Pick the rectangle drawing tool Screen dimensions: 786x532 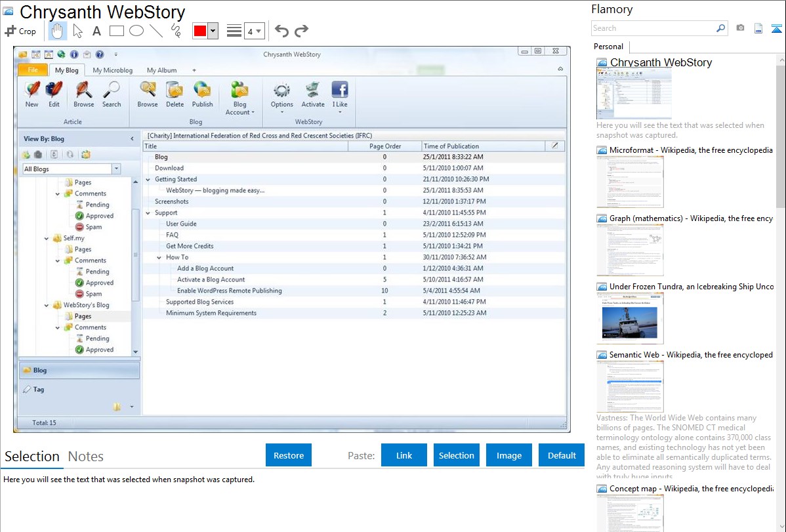click(116, 31)
